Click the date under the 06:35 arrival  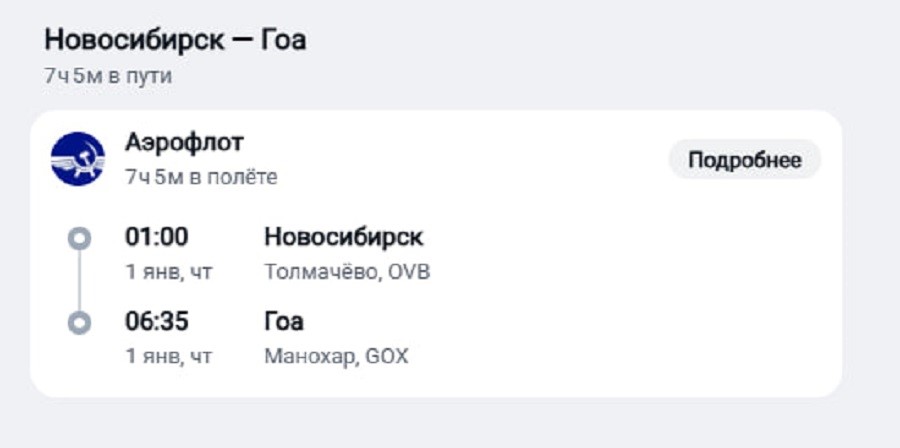(x=168, y=356)
